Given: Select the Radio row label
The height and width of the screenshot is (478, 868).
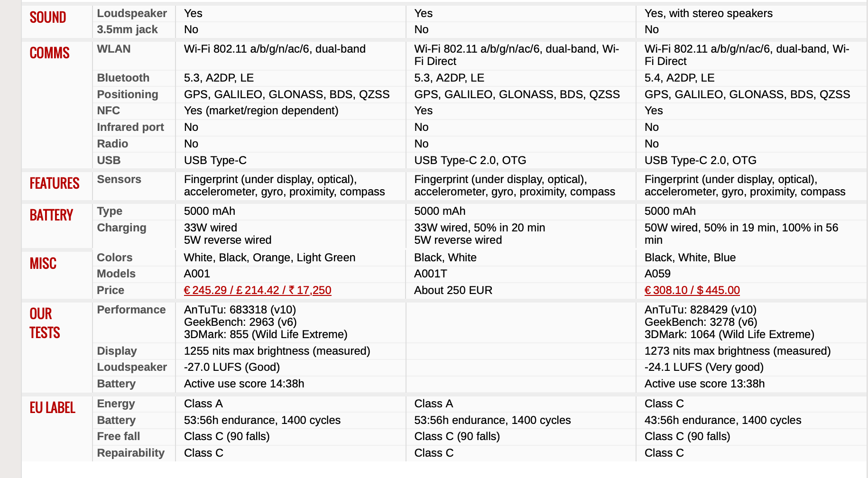Looking at the screenshot, I should pyautogui.click(x=112, y=144).
